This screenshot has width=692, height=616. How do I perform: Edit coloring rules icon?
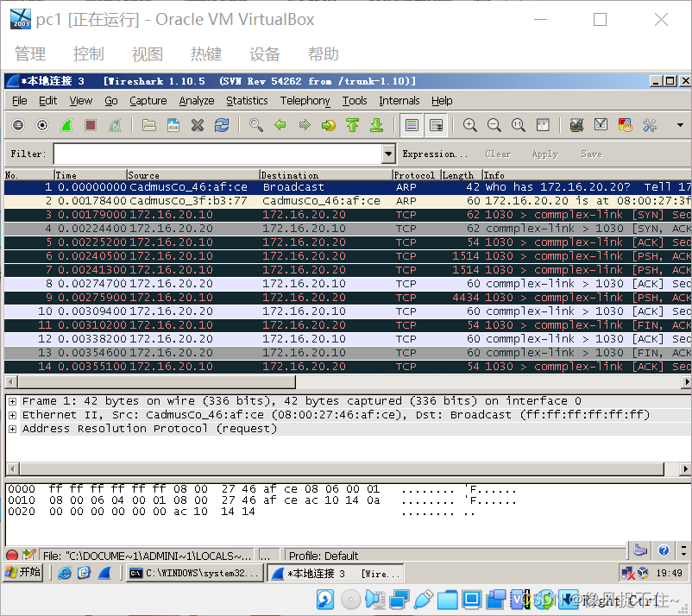625,125
